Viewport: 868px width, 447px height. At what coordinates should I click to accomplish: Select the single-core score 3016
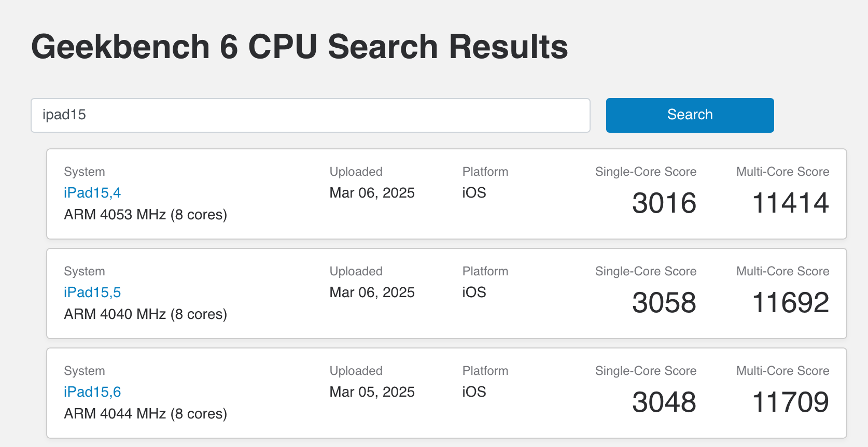click(664, 203)
